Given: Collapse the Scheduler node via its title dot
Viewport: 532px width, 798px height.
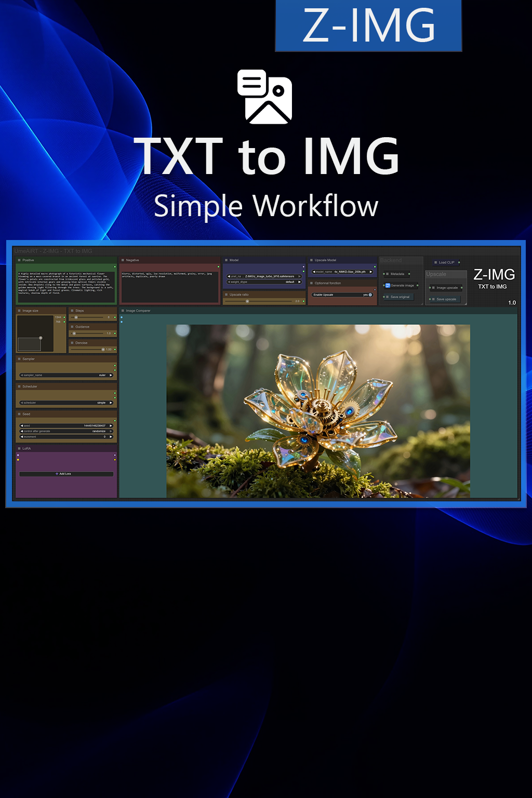Looking at the screenshot, I should click(x=19, y=387).
